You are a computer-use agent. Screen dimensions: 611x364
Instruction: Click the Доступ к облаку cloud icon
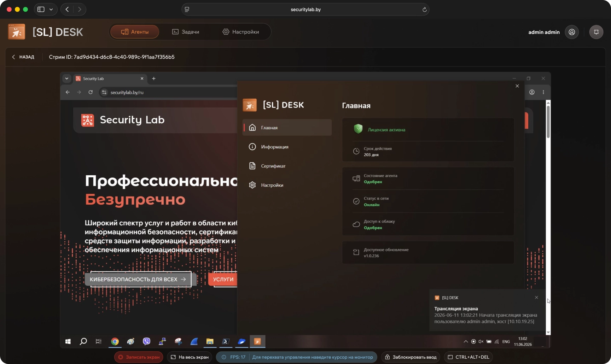[x=356, y=224]
